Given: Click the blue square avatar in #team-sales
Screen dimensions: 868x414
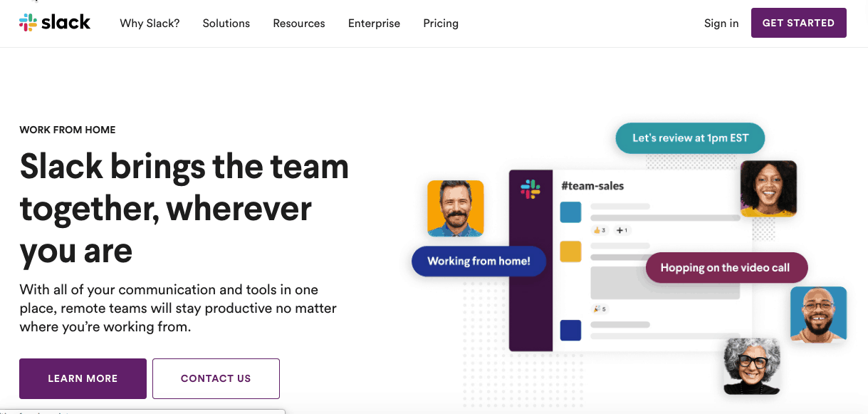Looking at the screenshot, I should coord(570,212).
